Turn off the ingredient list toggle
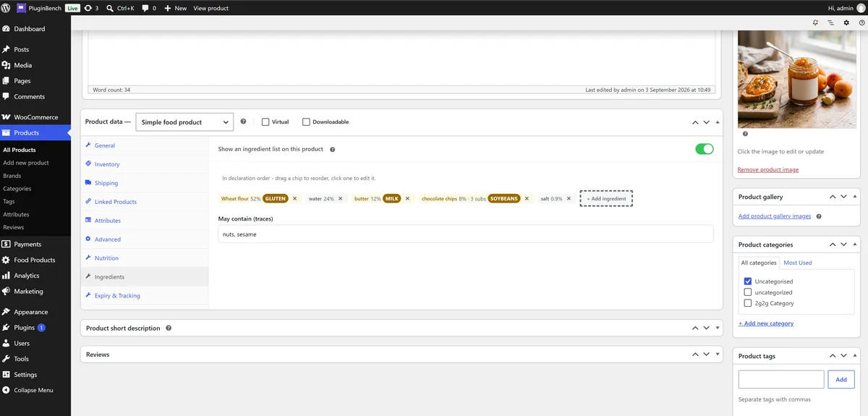The width and height of the screenshot is (868, 416). click(x=704, y=149)
